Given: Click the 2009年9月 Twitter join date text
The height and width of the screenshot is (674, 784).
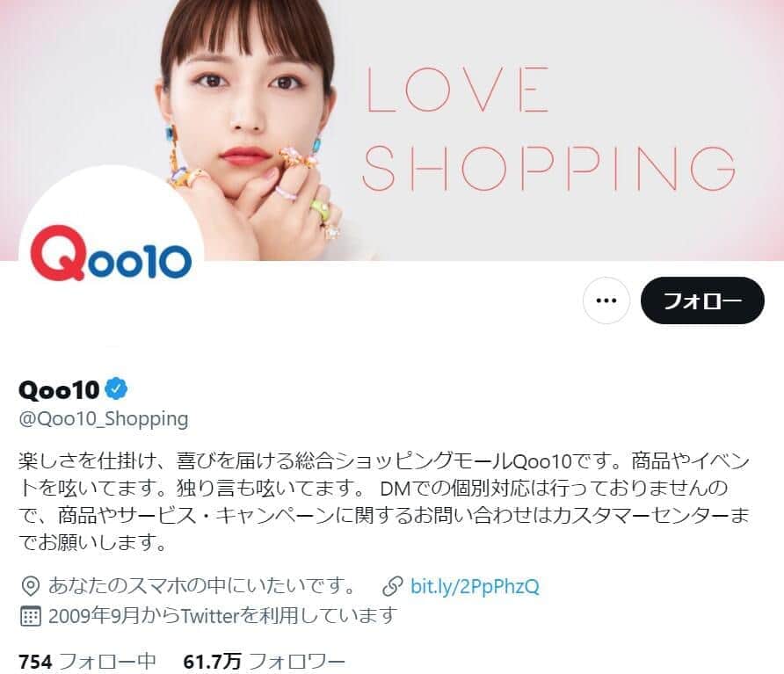Looking at the screenshot, I should pyautogui.click(x=223, y=616).
